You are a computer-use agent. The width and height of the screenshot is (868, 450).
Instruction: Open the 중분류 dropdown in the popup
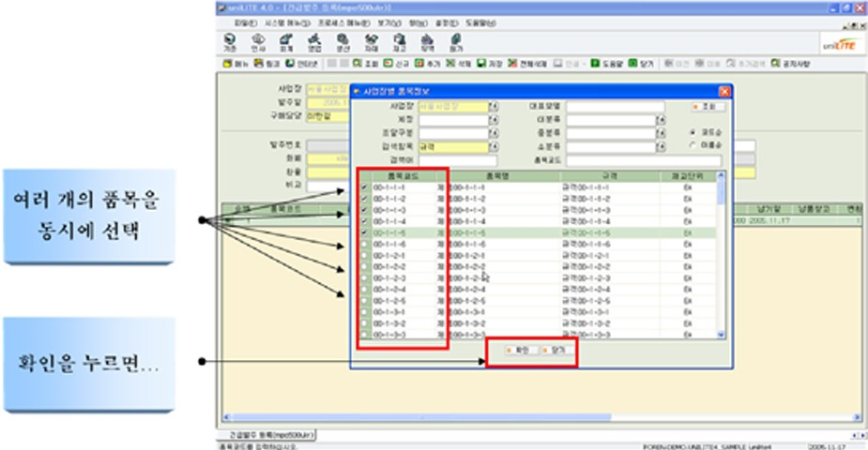click(661, 133)
